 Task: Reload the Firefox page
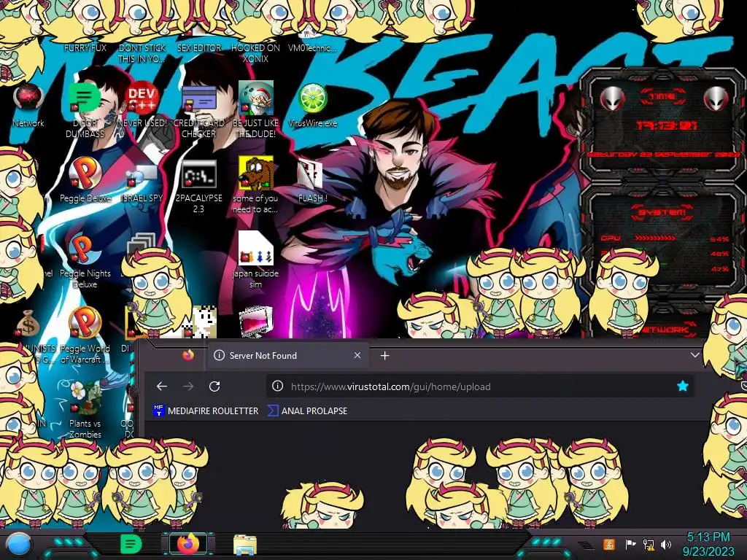pos(214,386)
